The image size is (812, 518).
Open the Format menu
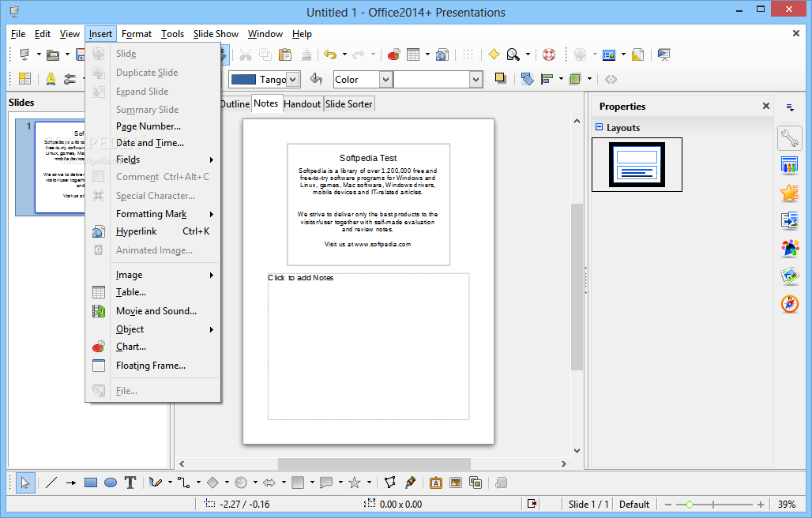coord(137,34)
